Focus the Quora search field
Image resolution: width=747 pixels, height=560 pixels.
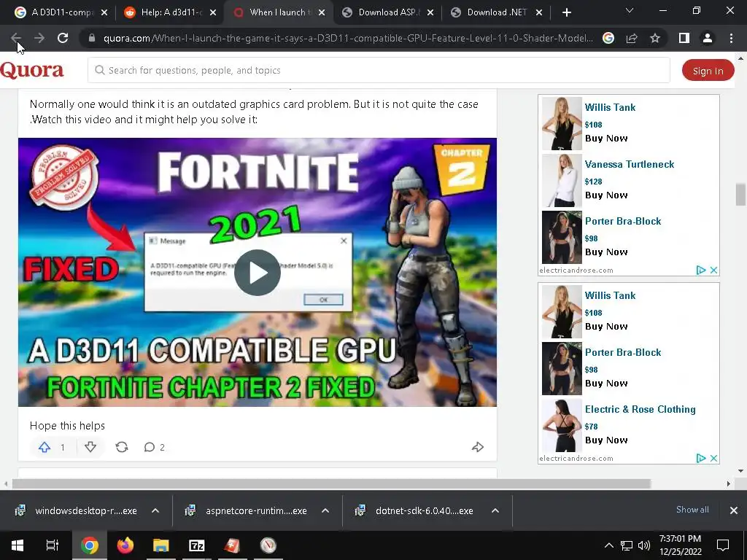[379, 71]
